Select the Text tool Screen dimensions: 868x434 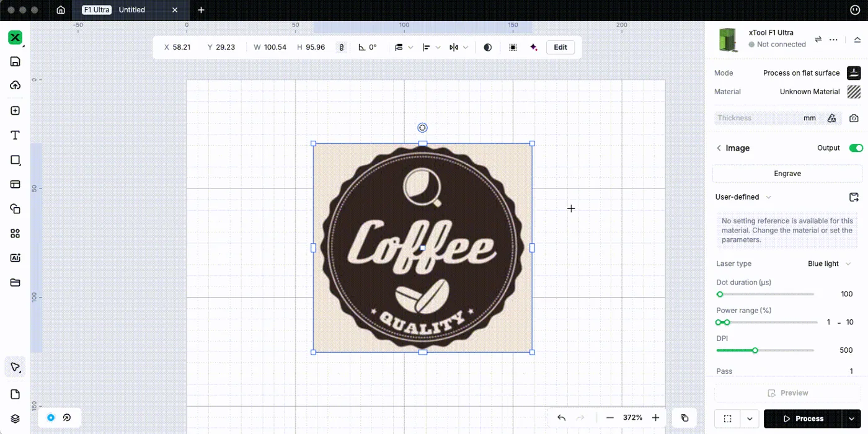(15, 135)
